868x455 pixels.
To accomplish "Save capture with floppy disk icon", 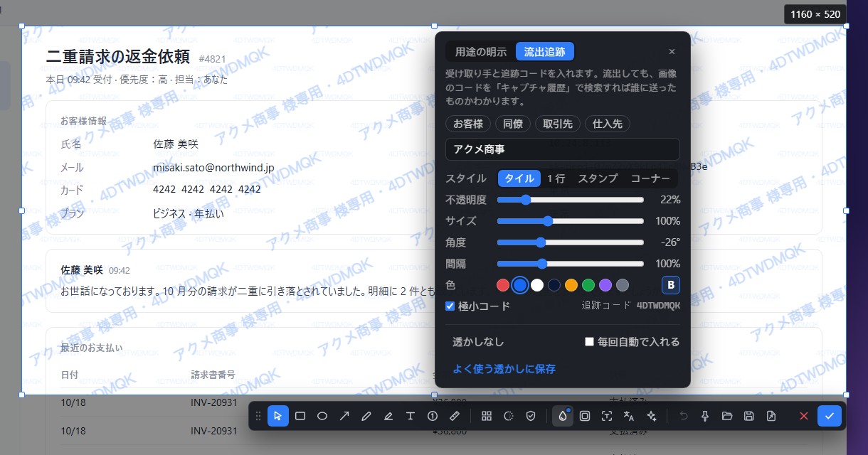I will [x=749, y=416].
